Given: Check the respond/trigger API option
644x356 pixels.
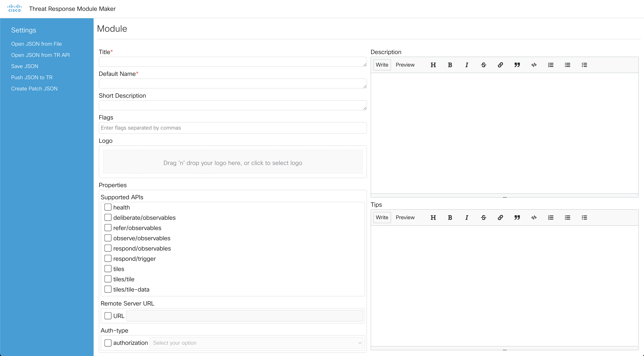Looking at the screenshot, I should pyautogui.click(x=108, y=258).
